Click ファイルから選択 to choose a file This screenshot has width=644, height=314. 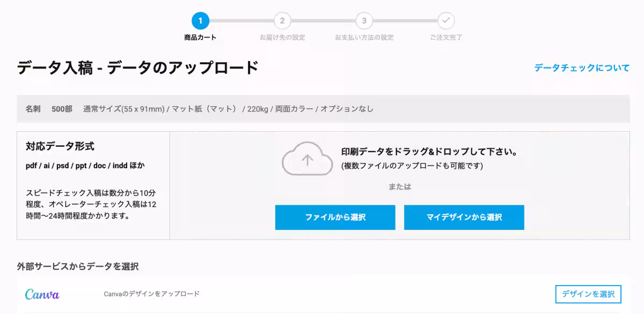point(335,218)
